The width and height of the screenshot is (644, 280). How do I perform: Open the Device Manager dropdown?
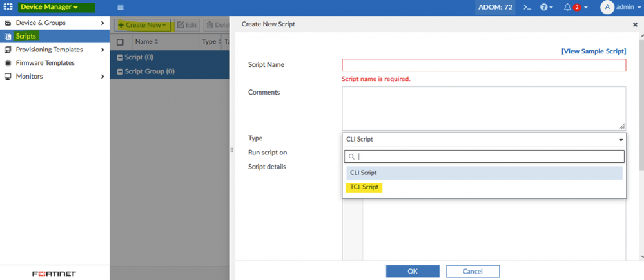click(x=49, y=7)
